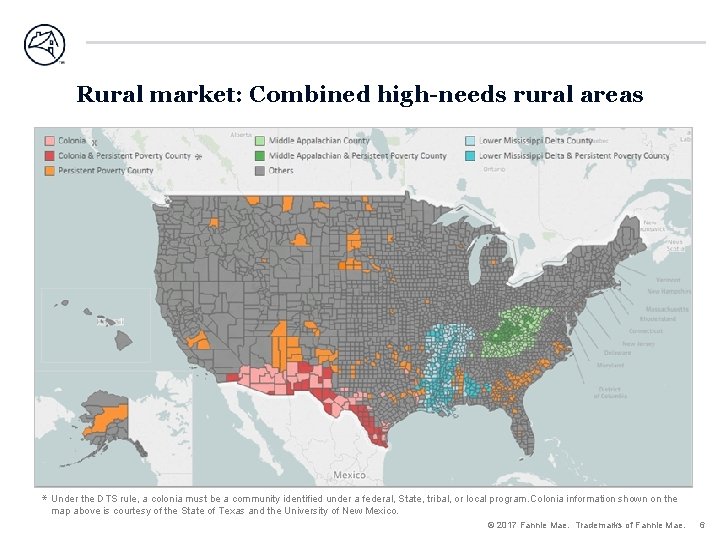Select the pink Colonia legend swatch
Viewport: 720px width, 540px height.
[x=50, y=141]
